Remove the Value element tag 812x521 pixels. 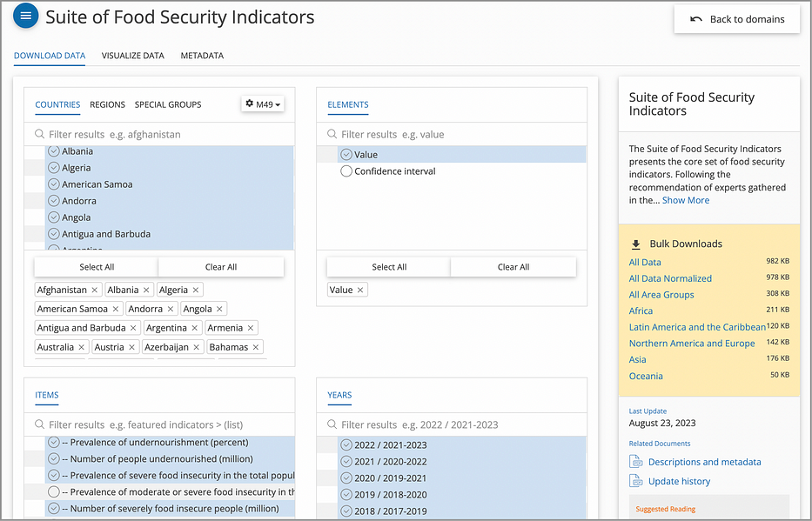[360, 290]
